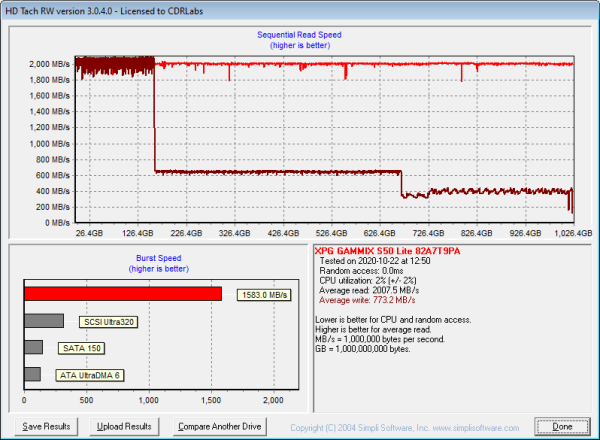Click the Tested on 2020-10-22 line

(375, 261)
